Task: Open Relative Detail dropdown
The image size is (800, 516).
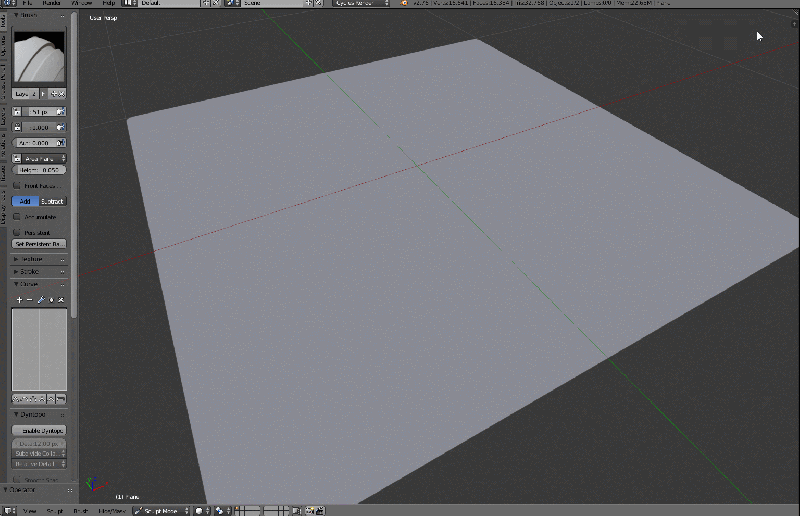Action: (x=39, y=464)
